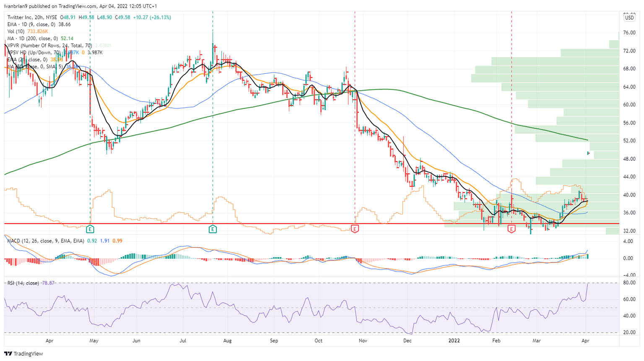The height and width of the screenshot is (361, 644).
Task: Click the 68.00 price axis label
Action: pyautogui.click(x=629, y=69)
